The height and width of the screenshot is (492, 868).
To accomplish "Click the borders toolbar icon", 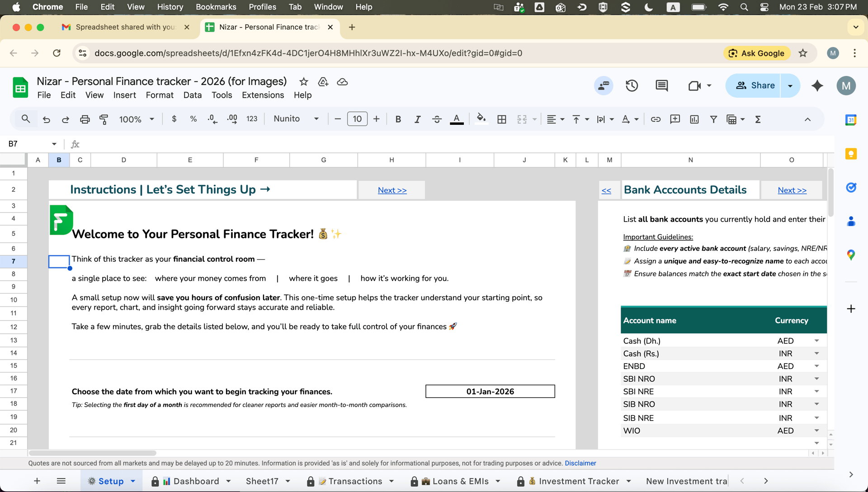I will (x=501, y=119).
